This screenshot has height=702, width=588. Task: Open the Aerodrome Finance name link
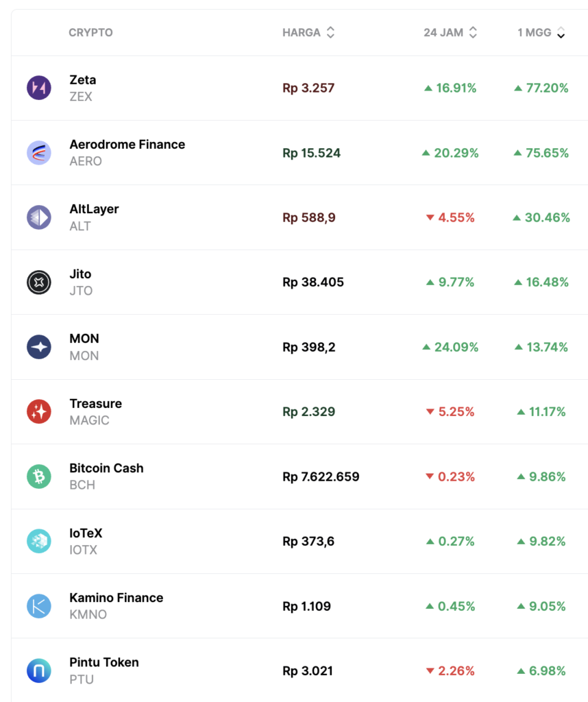coord(127,144)
